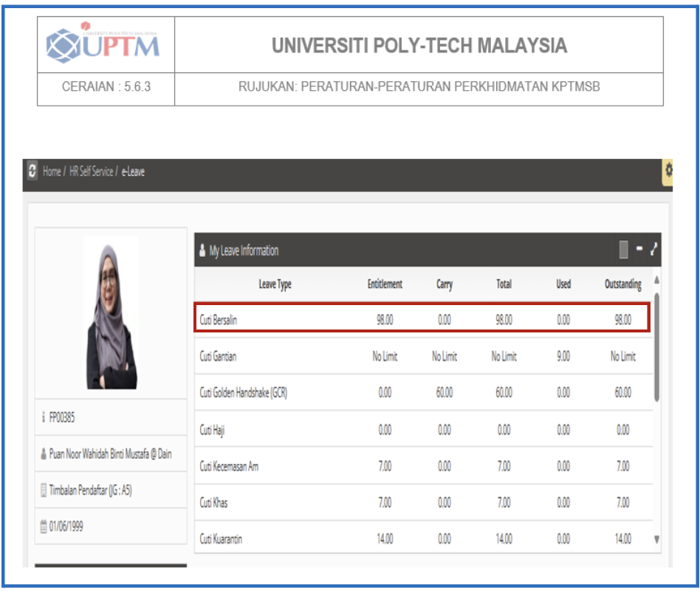The width and height of the screenshot is (700, 591).
Task: Collapse the My Leave Information panel
Action: coord(639,250)
